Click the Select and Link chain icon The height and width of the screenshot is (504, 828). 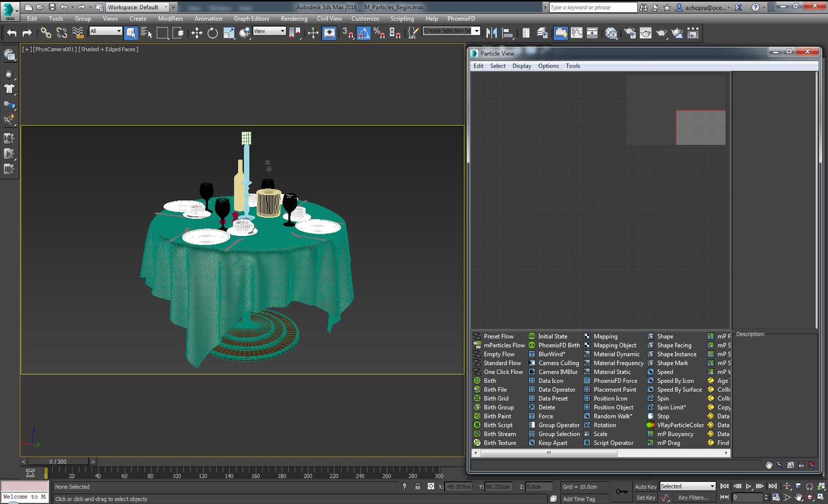pos(46,33)
